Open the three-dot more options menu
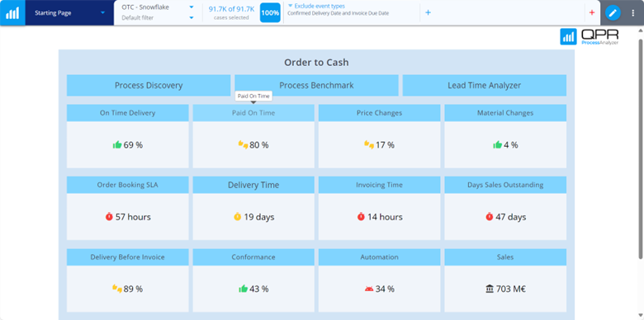 (632, 12)
